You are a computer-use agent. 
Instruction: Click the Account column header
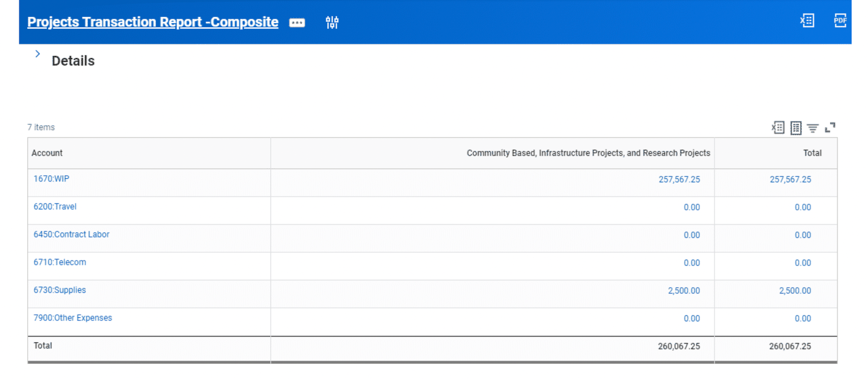(47, 153)
